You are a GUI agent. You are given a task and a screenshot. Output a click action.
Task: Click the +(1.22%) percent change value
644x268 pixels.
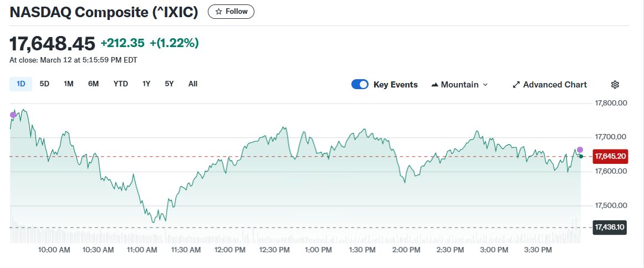click(x=175, y=43)
